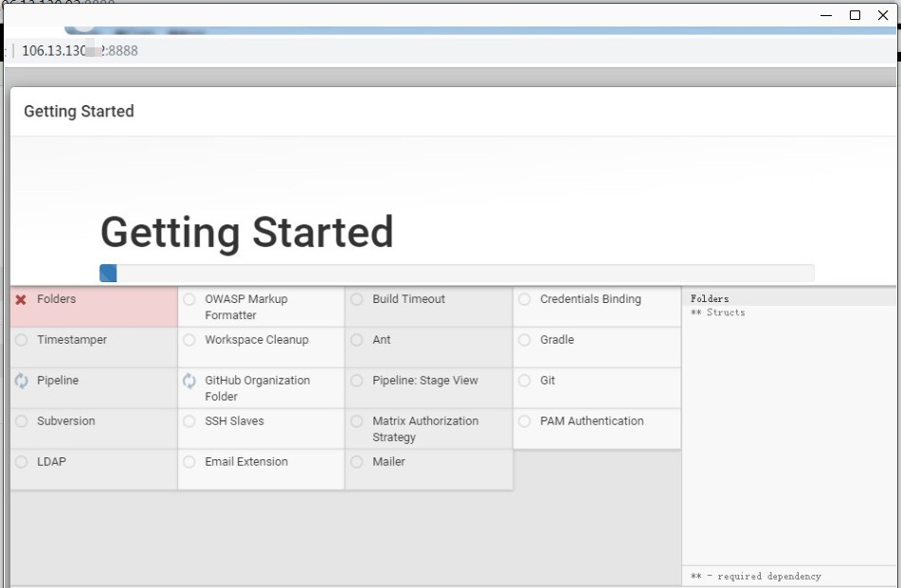Close the browser window

pos(883,15)
